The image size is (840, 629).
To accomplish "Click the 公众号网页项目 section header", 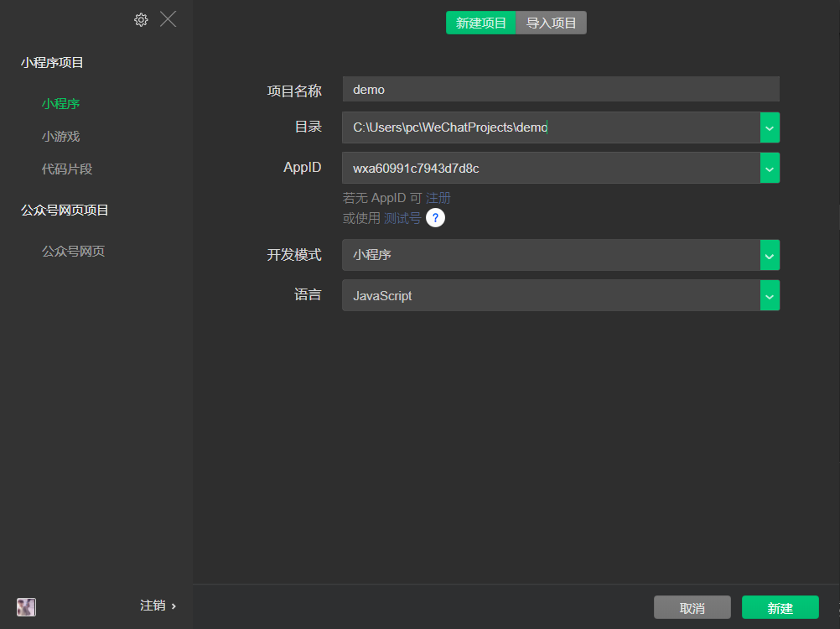I will tap(65, 210).
